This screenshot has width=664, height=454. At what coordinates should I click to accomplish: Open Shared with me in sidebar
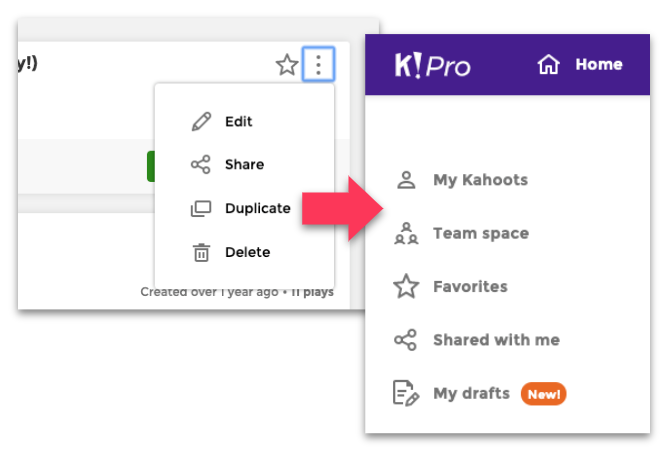[496, 340]
